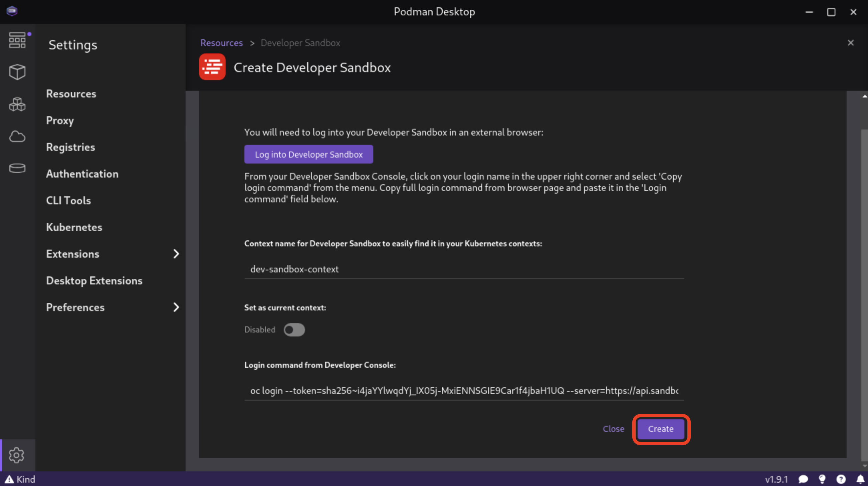Click the Developer Sandbox breadcrumb text

click(x=300, y=43)
